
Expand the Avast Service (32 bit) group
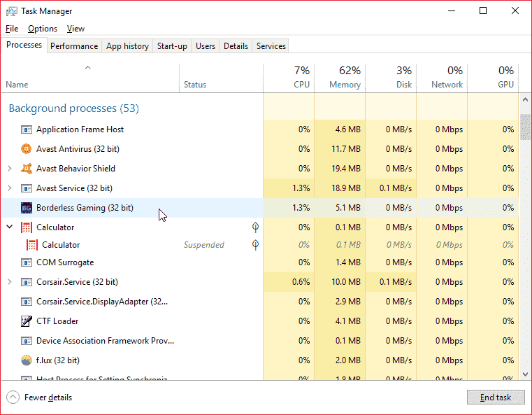10,188
